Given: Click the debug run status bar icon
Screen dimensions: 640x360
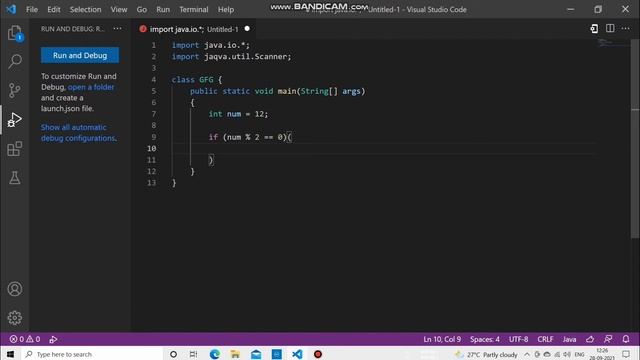Looking at the screenshot, I should 53,339.
